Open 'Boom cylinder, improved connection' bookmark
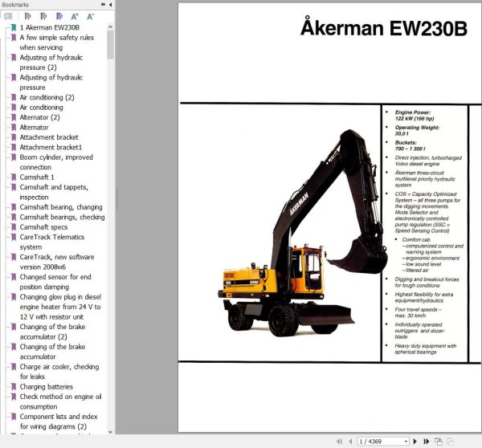Screen dimensions: 482x448 (56, 162)
